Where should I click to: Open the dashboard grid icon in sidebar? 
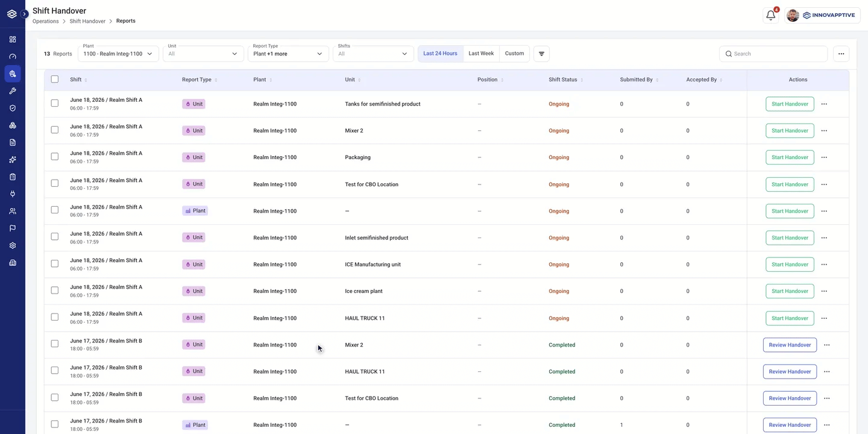pos(13,39)
